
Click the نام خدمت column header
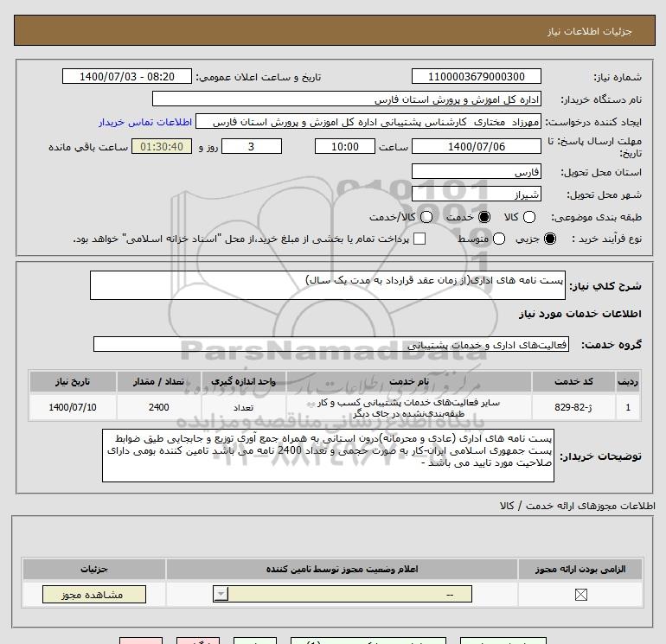pyautogui.click(x=409, y=381)
